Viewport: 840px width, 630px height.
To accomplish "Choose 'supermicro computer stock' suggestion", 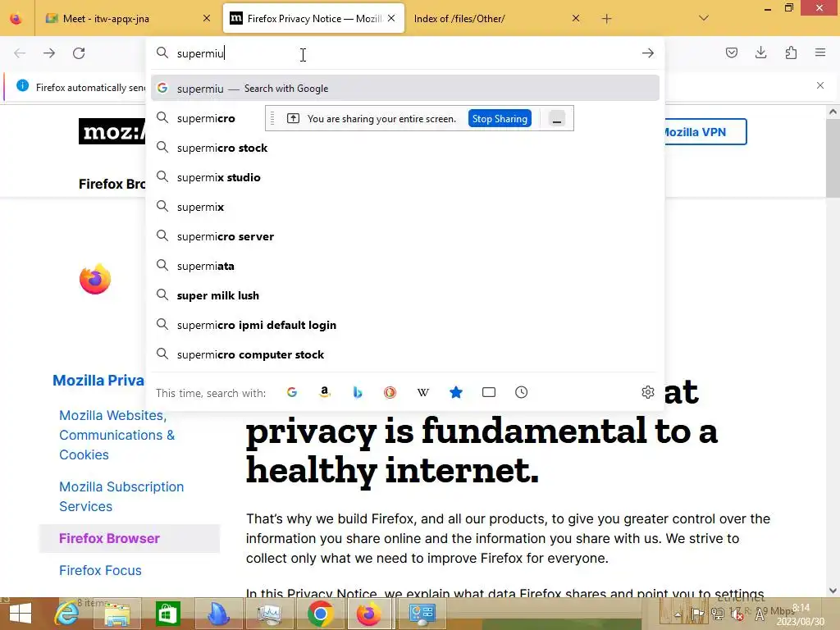I will click(x=405, y=354).
